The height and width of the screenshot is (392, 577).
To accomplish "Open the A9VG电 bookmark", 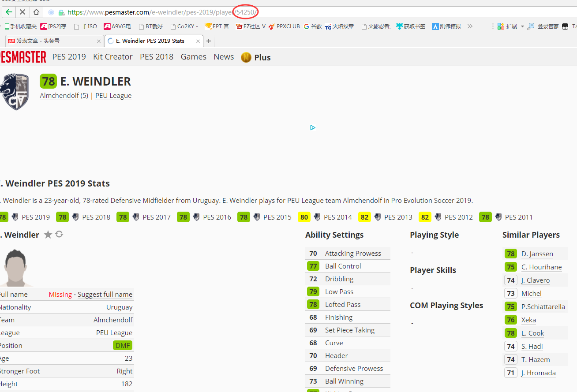I will point(117,26).
